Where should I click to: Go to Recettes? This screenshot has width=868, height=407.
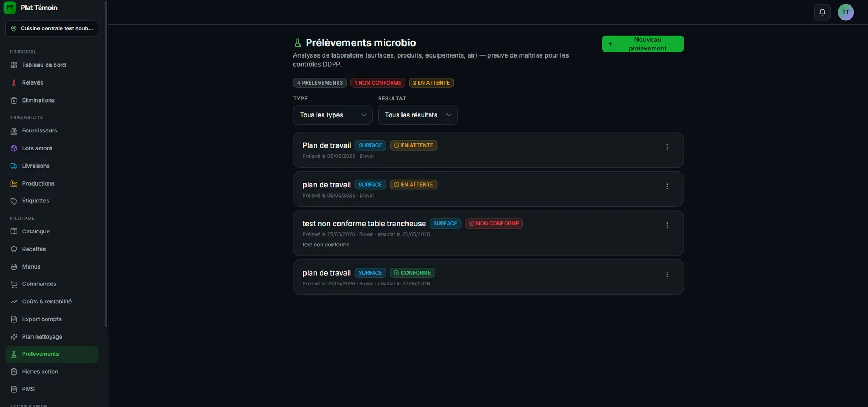click(x=52, y=249)
